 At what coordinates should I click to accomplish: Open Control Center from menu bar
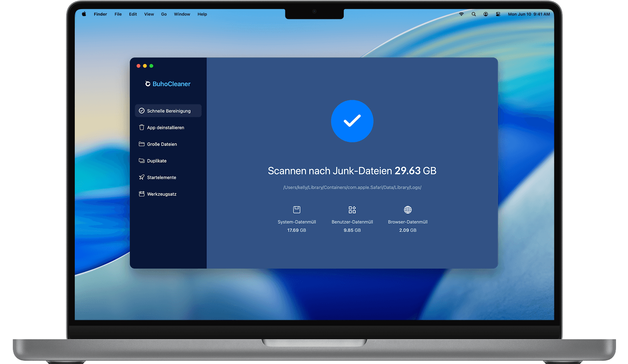coord(498,14)
